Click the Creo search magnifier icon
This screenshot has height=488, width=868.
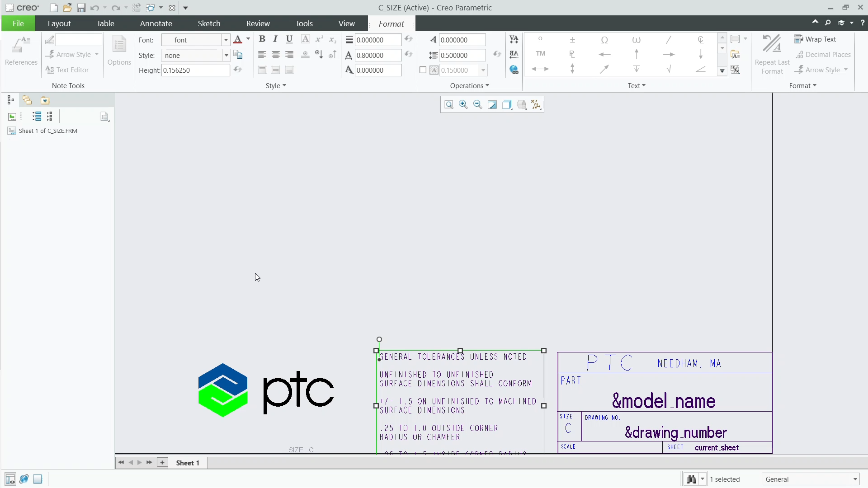[x=828, y=23]
